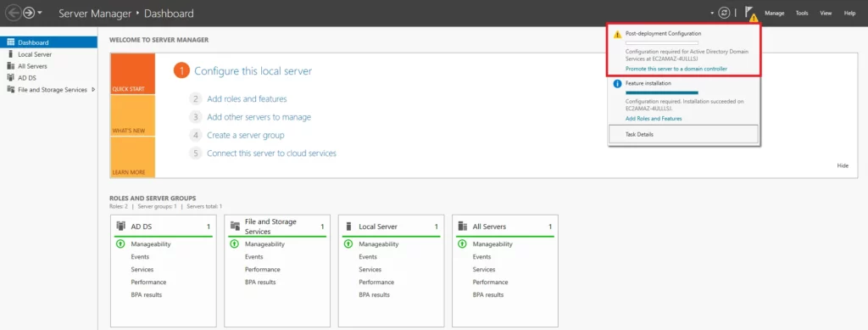Click the Local Server tile icon
The image size is (868, 330).
348,226
